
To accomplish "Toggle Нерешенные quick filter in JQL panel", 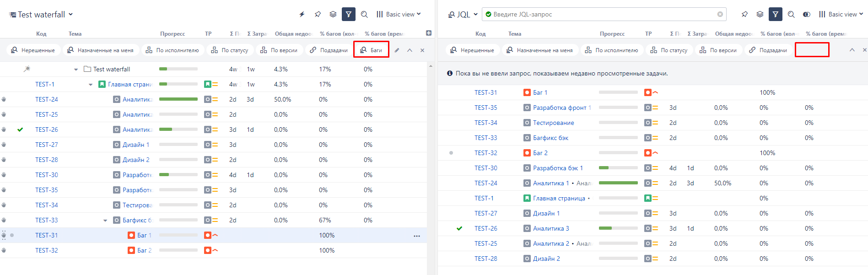I will pos(473,50).
